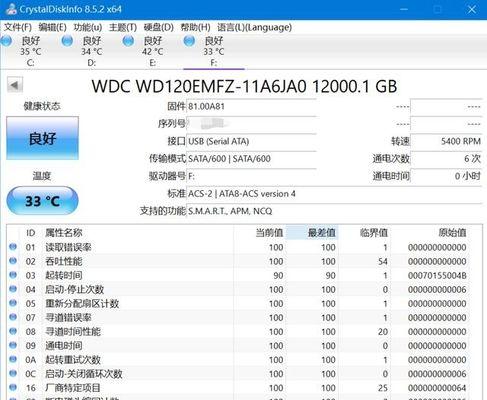Click status dot for attribute 04 启动-停止次数
This screenshot has width=487, height=400.
(13, 289)
